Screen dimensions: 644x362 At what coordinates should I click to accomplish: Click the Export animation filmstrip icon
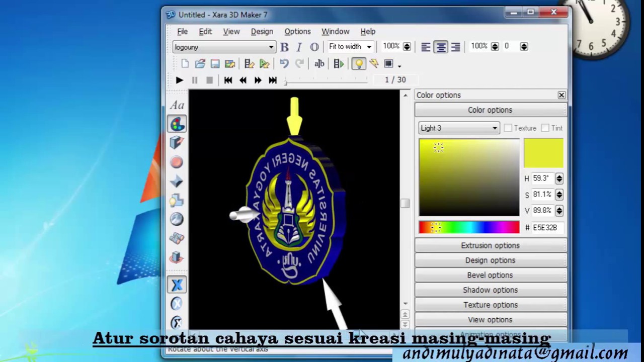pyautogui.click(x=249, y=64)
